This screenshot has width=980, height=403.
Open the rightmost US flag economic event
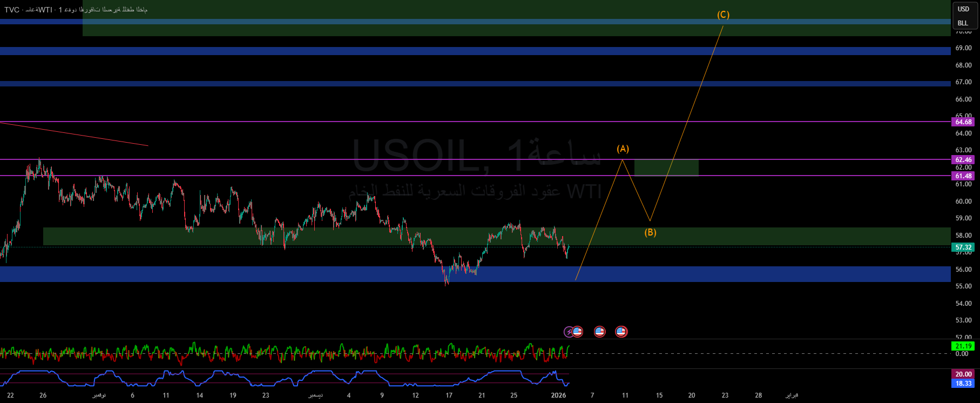coord(621,332)
